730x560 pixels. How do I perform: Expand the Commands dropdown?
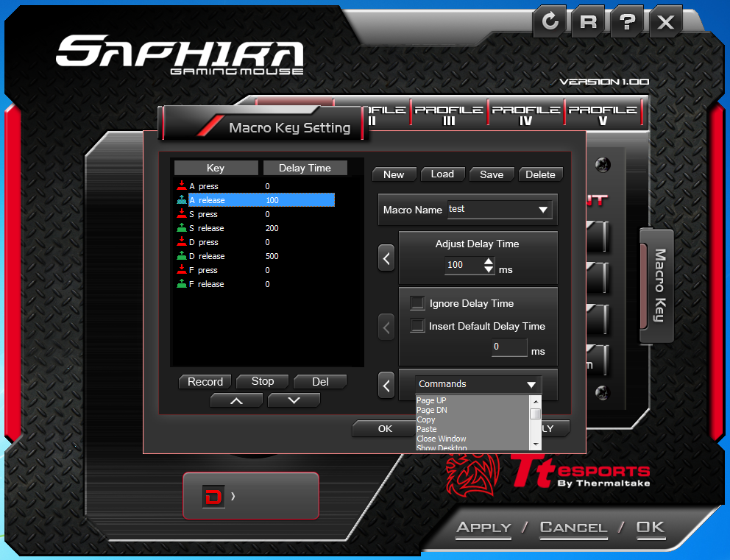click(x=531, y=385)
